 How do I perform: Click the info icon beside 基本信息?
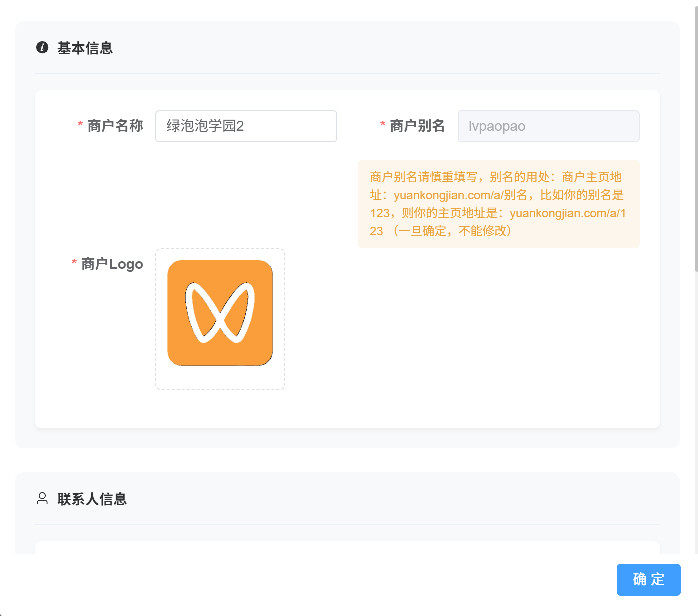[x=42, y=48]
